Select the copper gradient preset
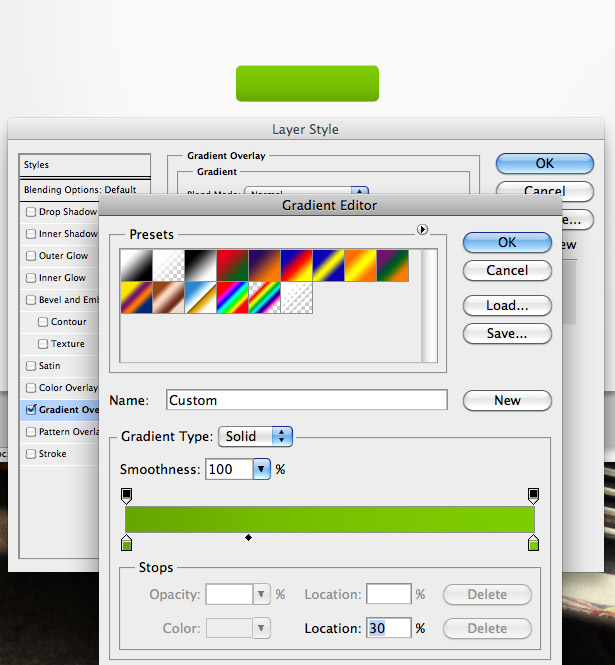615x665 pixels. pyautogui.click(x=168, y=298)
